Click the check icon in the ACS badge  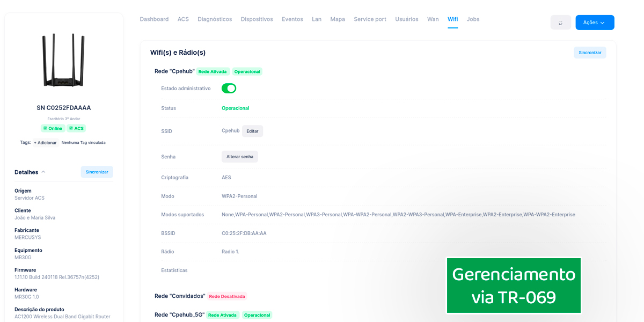coord(71,128)
